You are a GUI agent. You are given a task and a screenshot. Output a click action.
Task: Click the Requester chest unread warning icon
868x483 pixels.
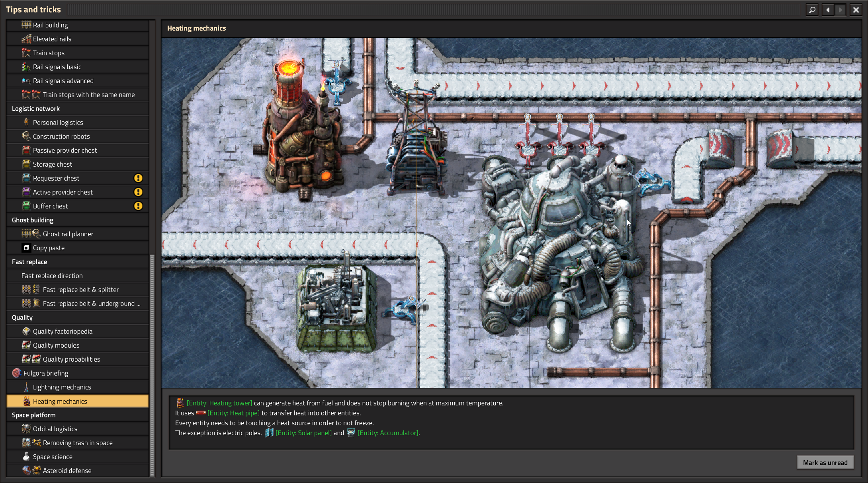(x=138, y=178)
